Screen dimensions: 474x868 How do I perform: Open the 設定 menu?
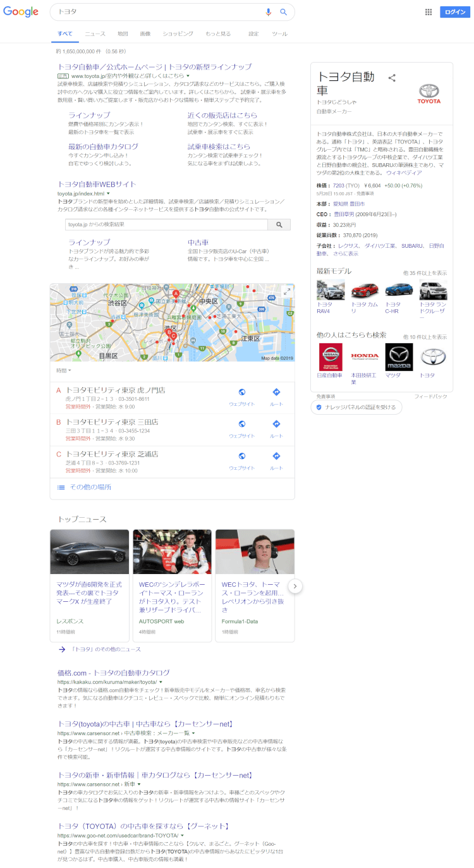tap(253, 34)
